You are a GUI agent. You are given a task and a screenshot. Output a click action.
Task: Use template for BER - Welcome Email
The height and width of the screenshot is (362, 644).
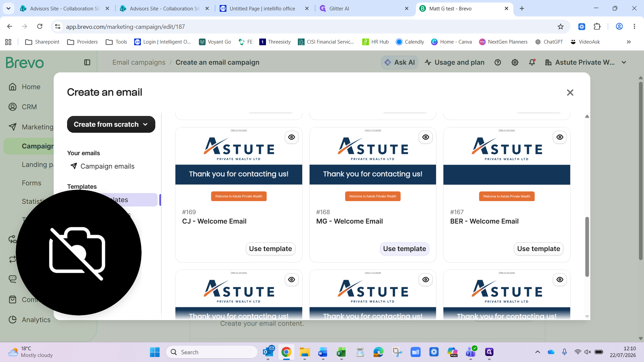point(538,249)
